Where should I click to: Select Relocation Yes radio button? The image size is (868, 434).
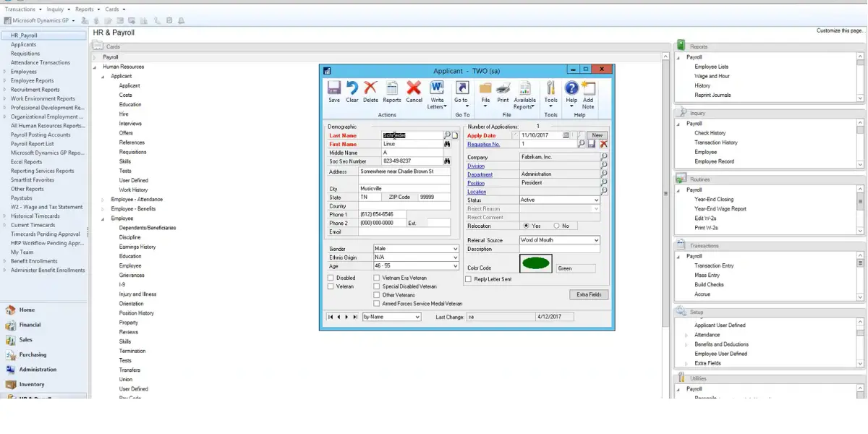tap(527, 226)
